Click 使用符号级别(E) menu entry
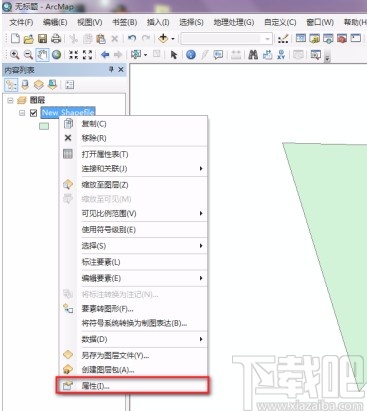This screenshot has width=367, height=411. pyautogui.click(x=134, y=230)
